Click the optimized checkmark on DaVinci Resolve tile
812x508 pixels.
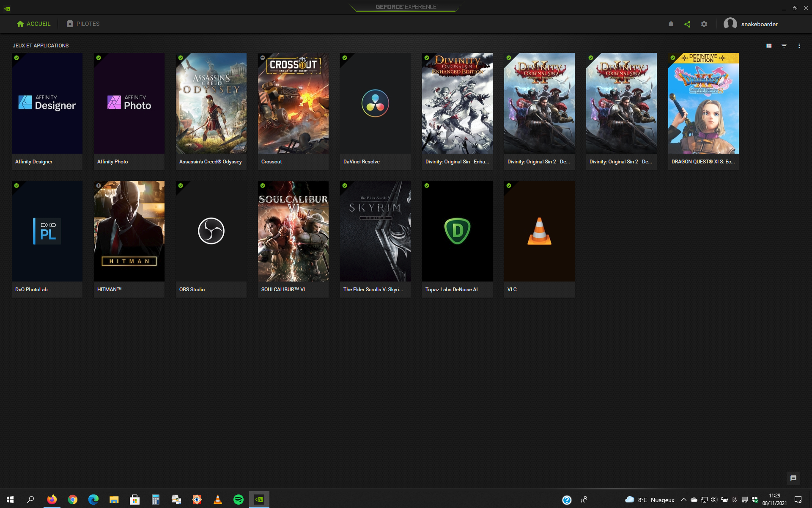point(345,58)
